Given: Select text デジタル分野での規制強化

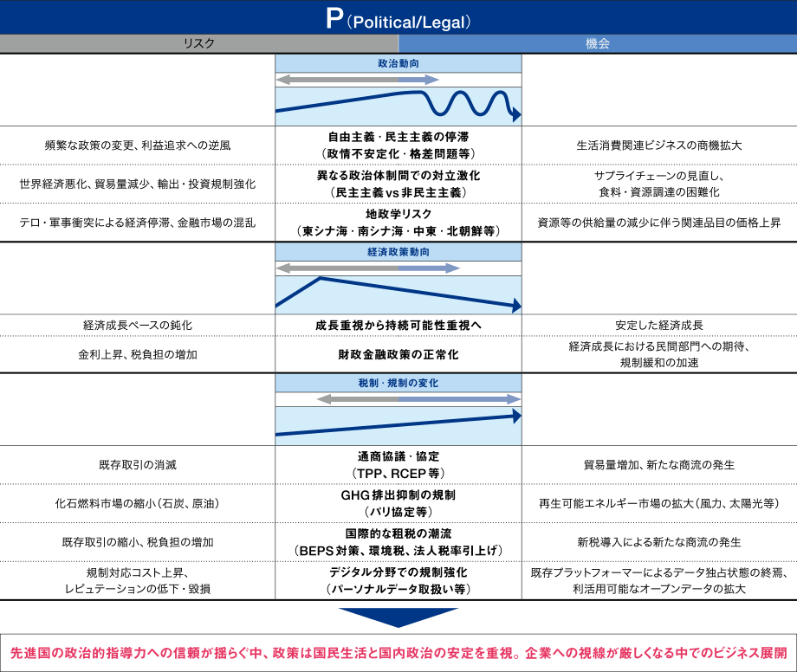Looking at the screenshot, I should tap(398, 572).
